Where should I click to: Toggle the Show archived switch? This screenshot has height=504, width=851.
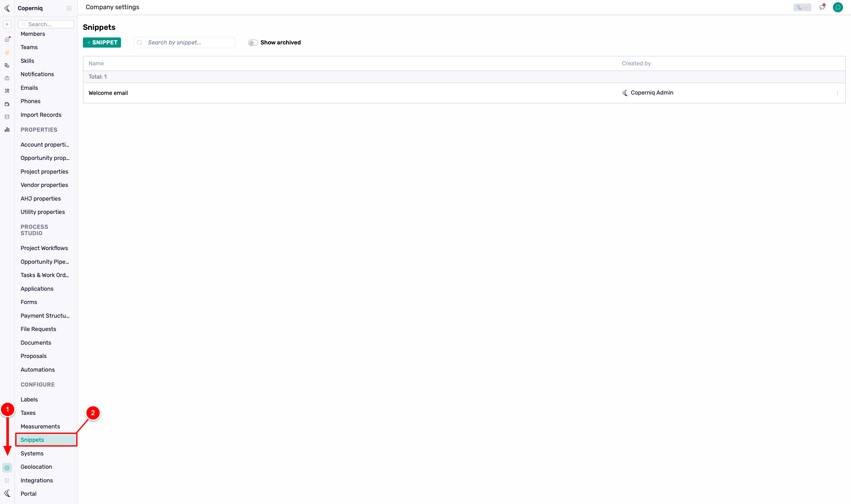(x=253, y=43)
